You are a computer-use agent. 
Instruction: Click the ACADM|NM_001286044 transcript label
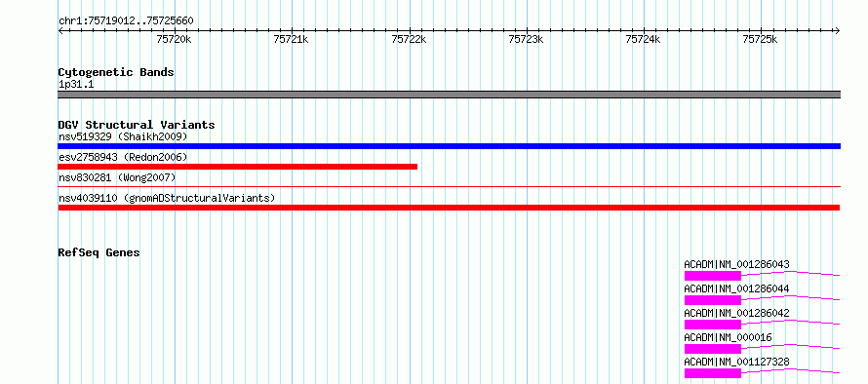click(x=736, y=288)
